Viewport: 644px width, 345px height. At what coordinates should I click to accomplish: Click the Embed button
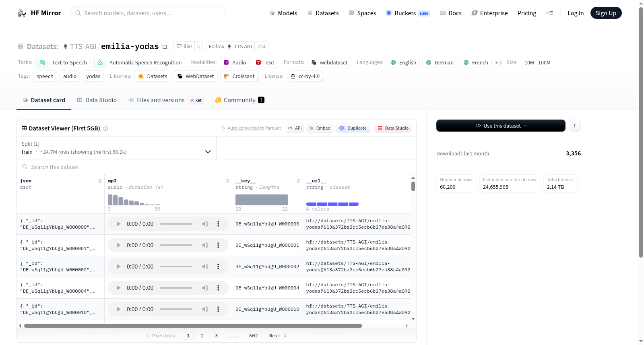[320, 128]
